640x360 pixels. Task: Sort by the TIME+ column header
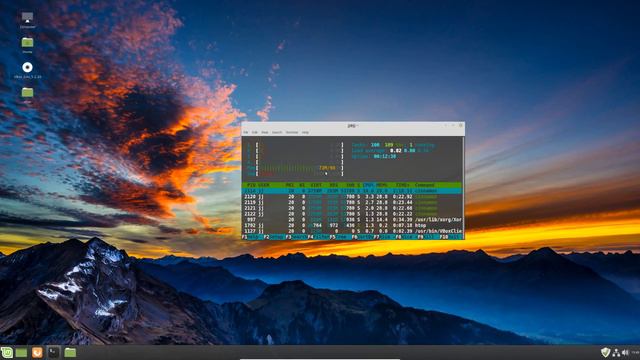tap(402, 185)
